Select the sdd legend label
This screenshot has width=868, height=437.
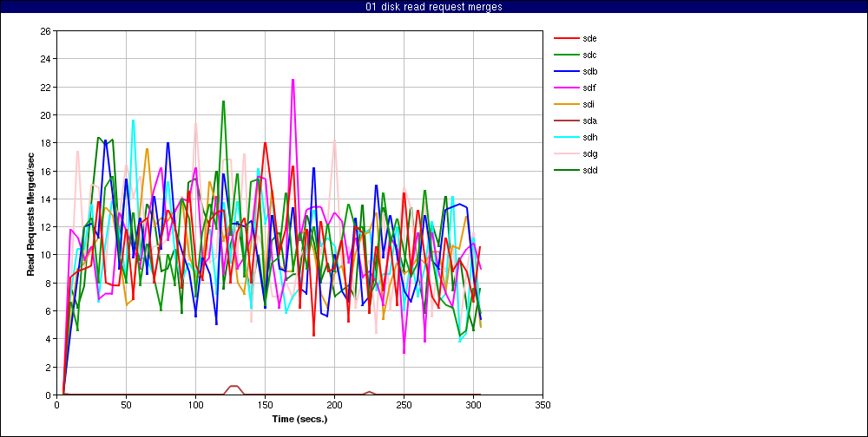click(589, 170)
